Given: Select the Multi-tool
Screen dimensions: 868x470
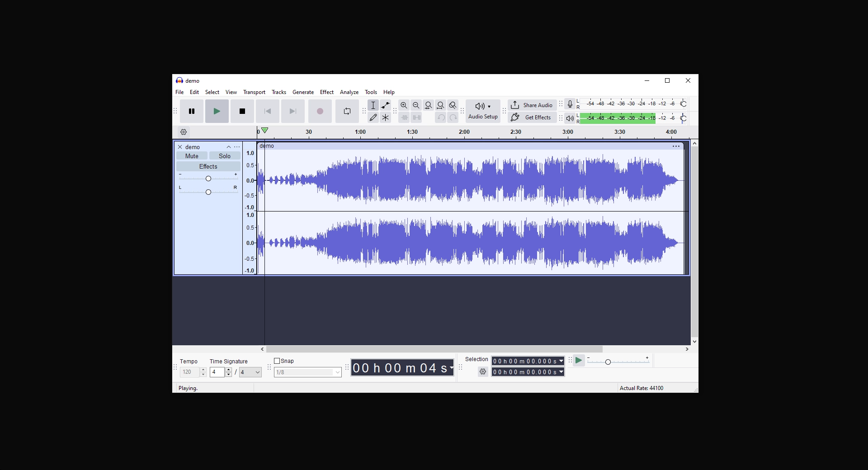Looking at the screenshot, I should [385, 117].
